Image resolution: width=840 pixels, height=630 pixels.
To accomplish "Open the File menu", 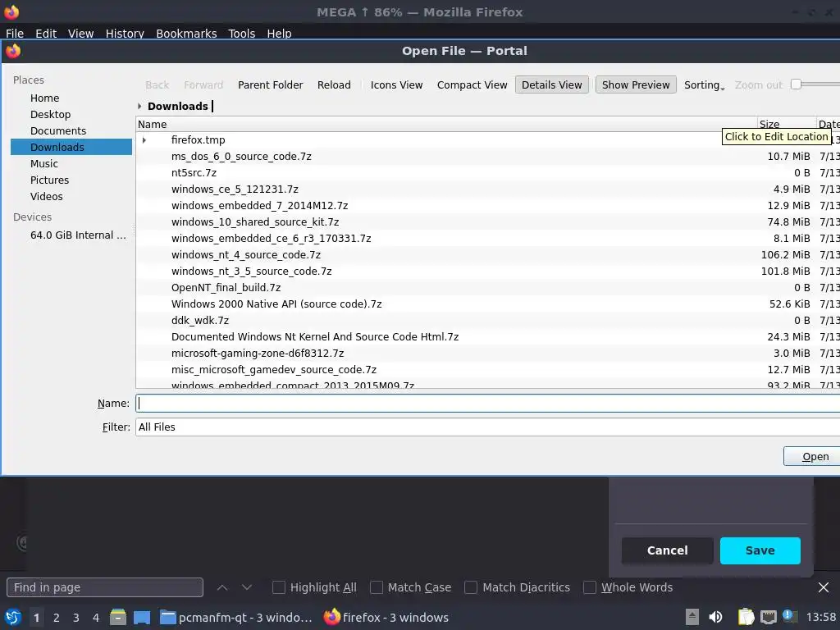I will 15,33.
